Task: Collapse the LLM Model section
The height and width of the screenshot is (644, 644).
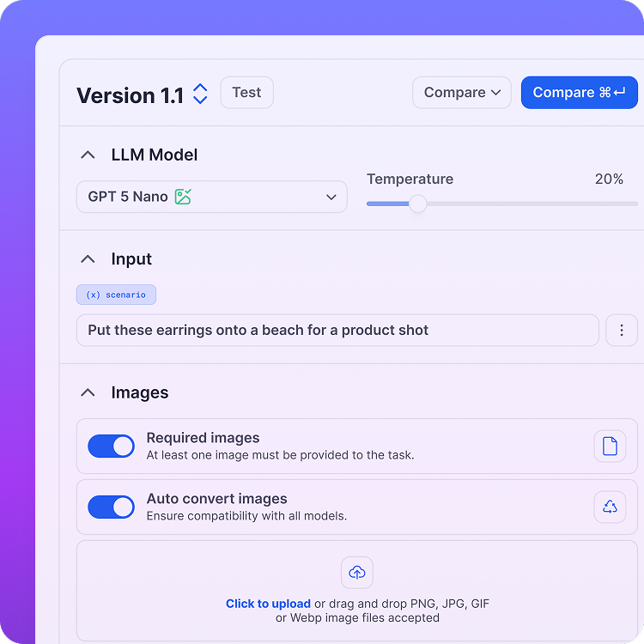Action: click(x=88, y=155)
